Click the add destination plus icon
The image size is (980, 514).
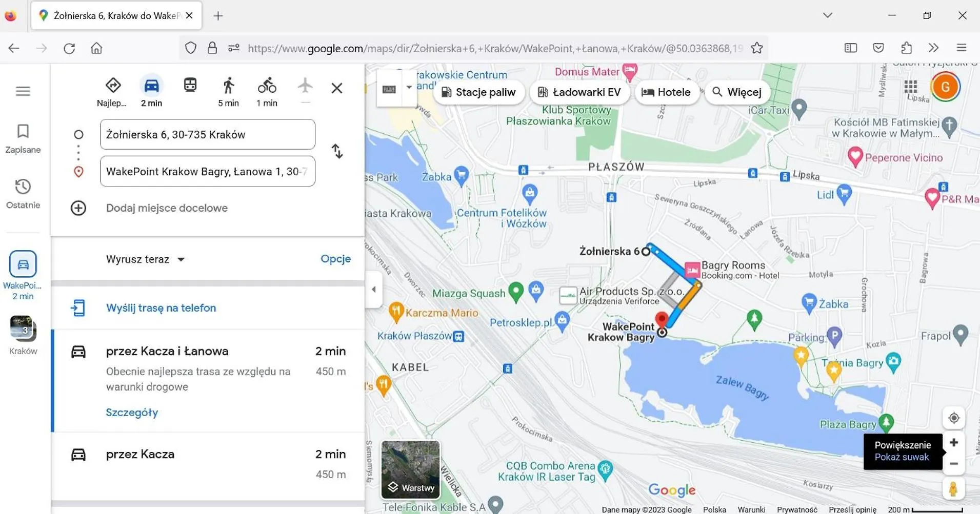tap(78, 208)
